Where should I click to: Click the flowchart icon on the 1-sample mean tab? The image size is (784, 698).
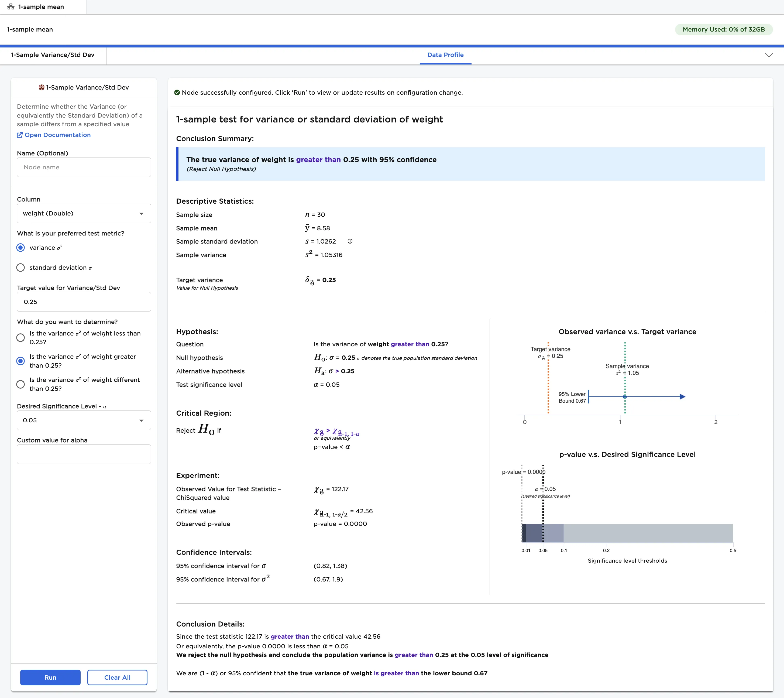[11, 6]
